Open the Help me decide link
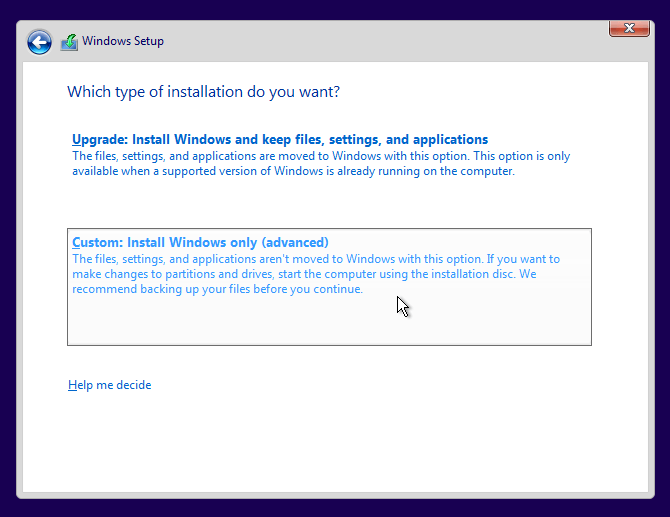The image size is (670, 517). coord(109,385)
